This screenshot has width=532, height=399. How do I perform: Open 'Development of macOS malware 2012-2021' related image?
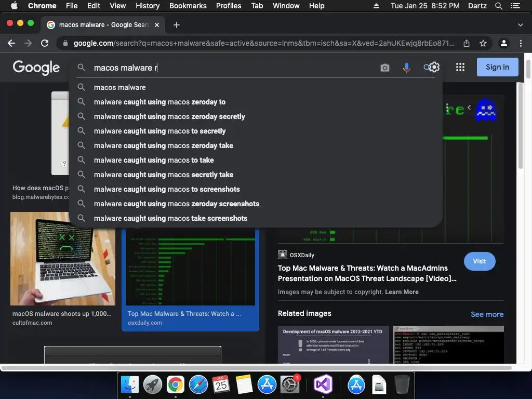tap(333, 344)
